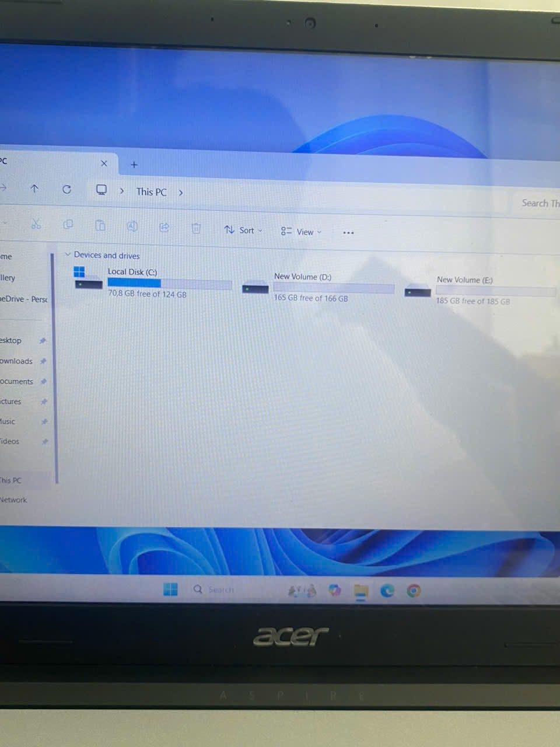
Task: Launch Google Chrome from the taskbar
Action: coord(414,591)
